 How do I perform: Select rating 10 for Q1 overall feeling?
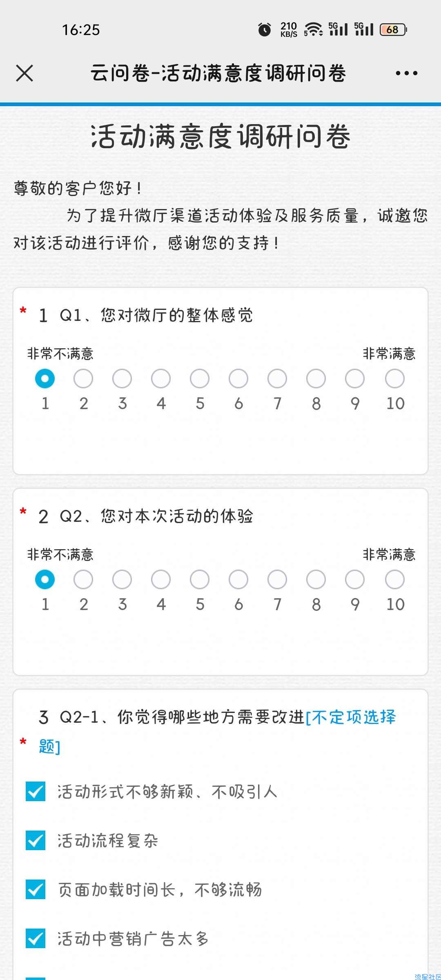394,379
